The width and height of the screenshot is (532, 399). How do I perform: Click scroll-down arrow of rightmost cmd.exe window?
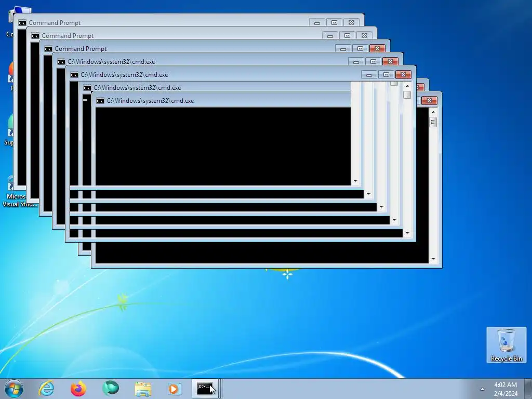click(x=433, y=260)
